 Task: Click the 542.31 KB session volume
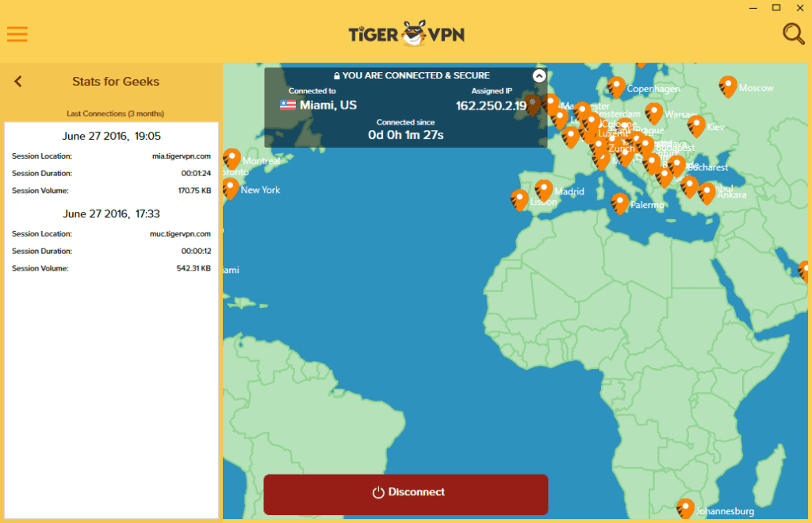(x=193, y=268)
